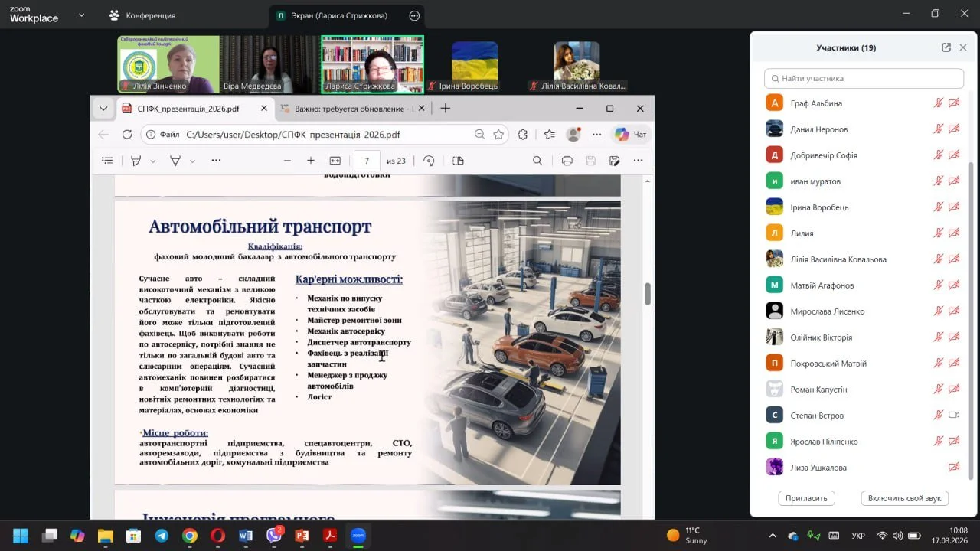The image size is (980, 551).
Task: Pop out the Zoom participants panel
Action: pyautogui.click(x=946, y=47)
